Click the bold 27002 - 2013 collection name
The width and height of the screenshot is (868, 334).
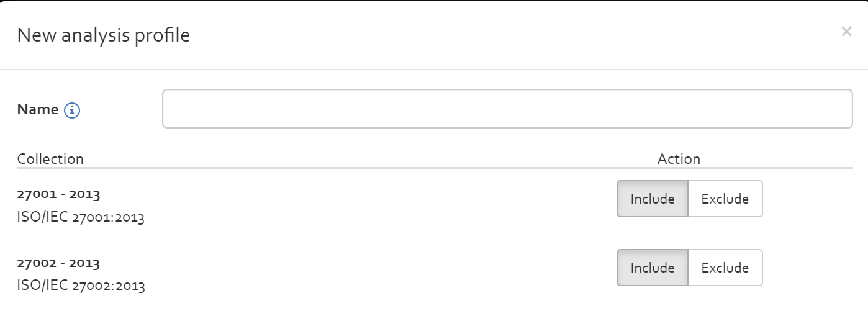(58, 263)
